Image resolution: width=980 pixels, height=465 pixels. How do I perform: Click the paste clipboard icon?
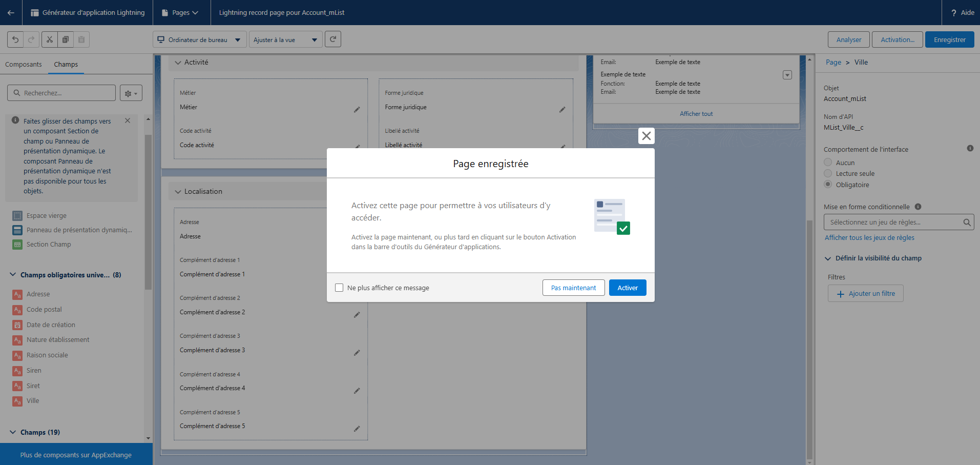coord(81,39)
